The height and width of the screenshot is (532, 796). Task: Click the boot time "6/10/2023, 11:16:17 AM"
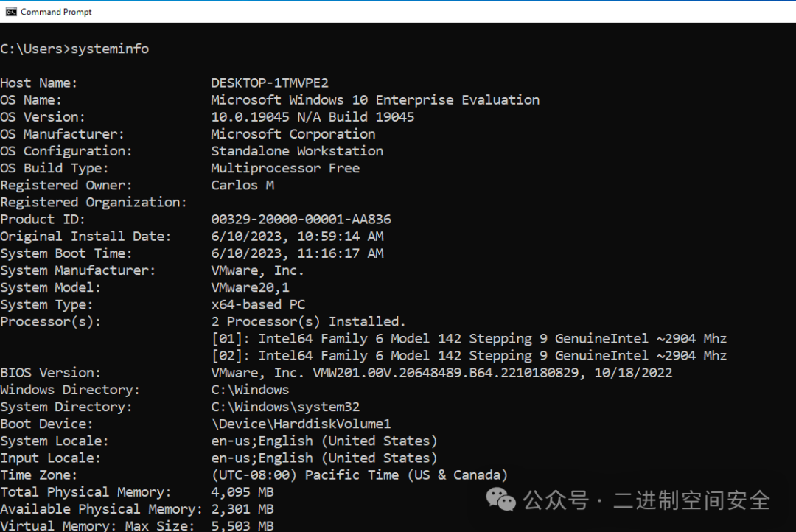(x=298, y=253)
